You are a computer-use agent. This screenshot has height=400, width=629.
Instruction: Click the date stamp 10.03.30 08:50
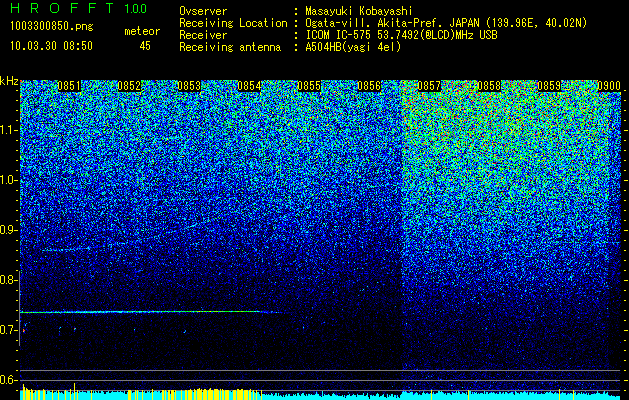[x=51, y=46]
